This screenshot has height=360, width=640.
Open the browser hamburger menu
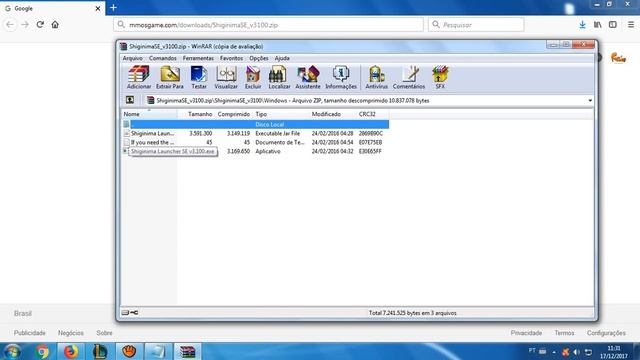[631, 25]
